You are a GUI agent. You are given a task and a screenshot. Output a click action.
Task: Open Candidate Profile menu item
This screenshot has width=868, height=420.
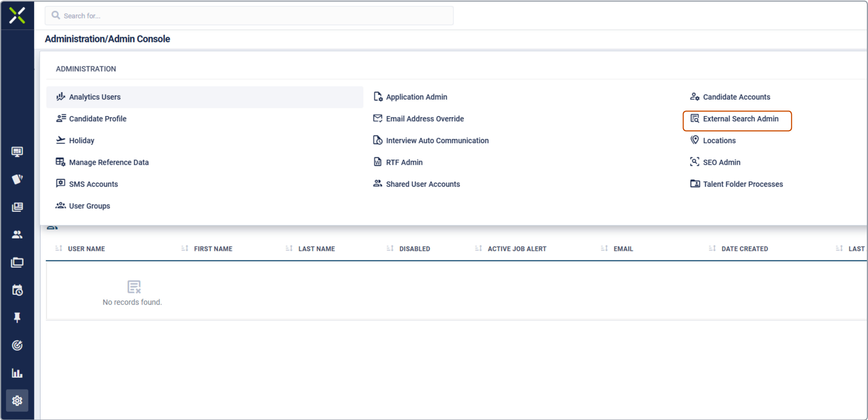point(98,119)
